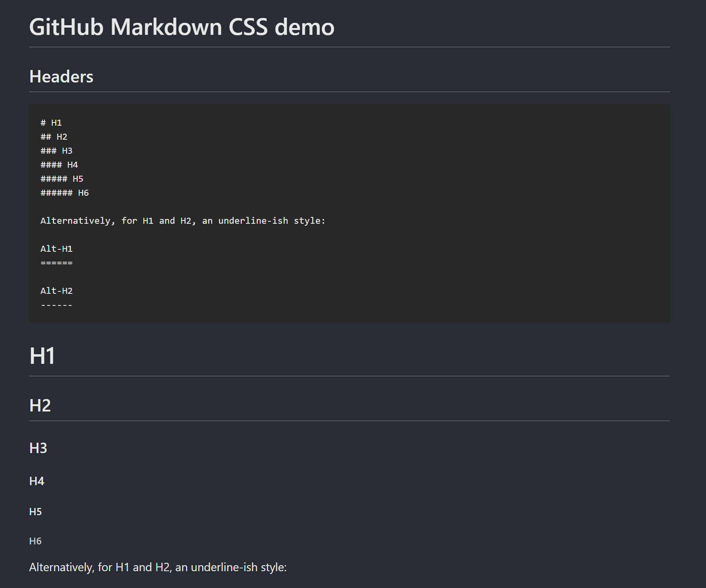
Task: Click the Headers section heading
Action: [61, 76]
